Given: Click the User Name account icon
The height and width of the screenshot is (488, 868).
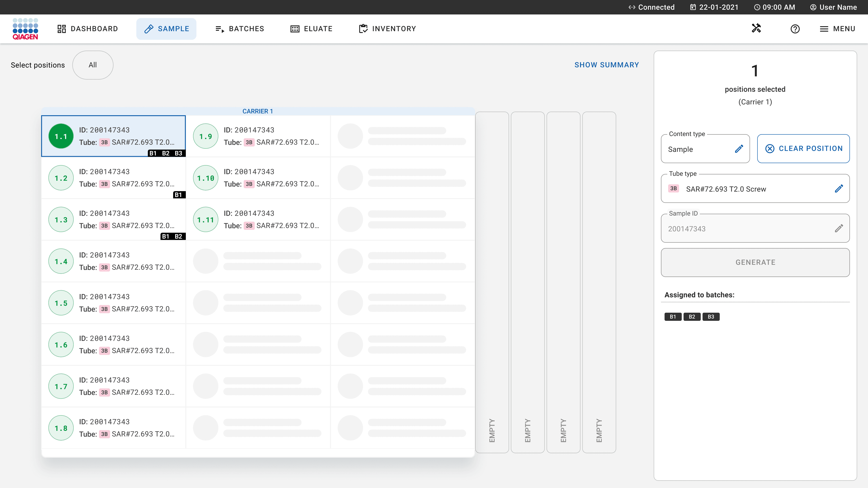Looking at the screenshot, I should click(813, 7).
